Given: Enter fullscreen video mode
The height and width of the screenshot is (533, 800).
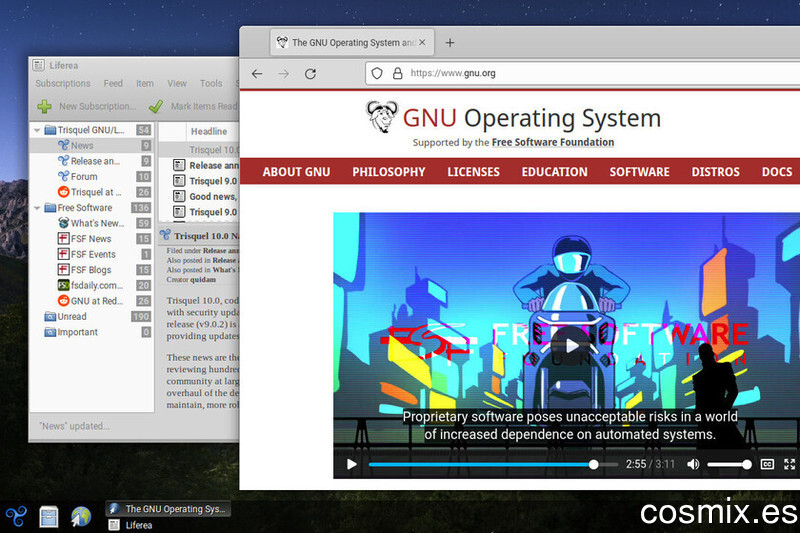Looking at the screenshot, I should coord(790,464).
